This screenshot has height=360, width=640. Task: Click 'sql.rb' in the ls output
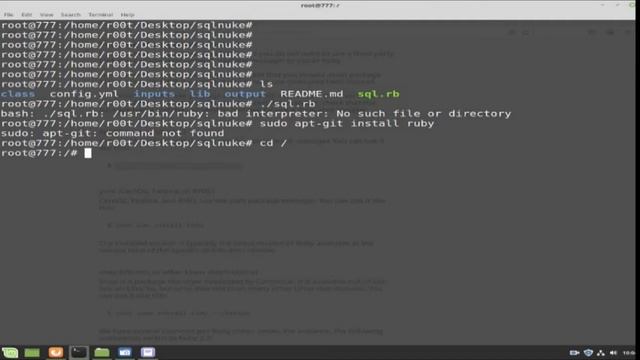378,94
